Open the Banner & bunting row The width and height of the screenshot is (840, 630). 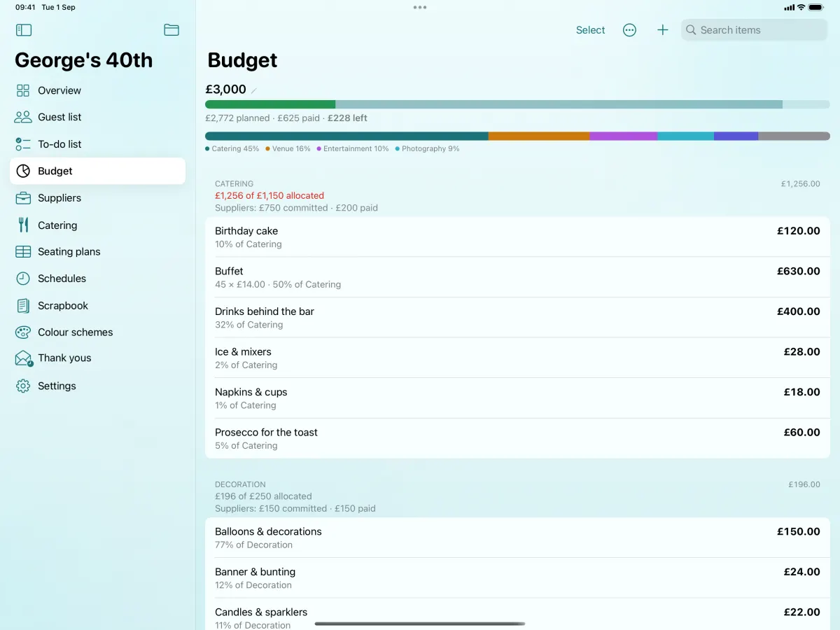(517, 578)
